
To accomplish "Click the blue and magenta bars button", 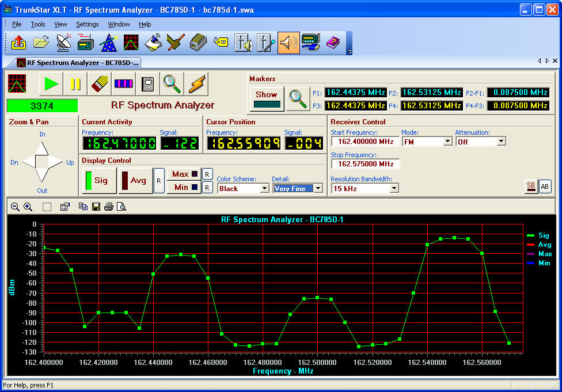I will tap(124, 84).
